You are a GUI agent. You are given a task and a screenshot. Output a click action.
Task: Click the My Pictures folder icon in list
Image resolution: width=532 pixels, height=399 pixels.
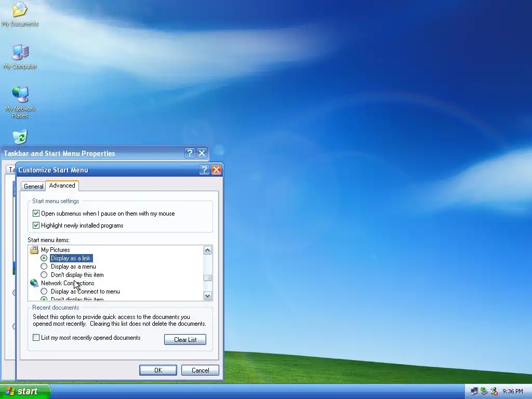point(34,250)
